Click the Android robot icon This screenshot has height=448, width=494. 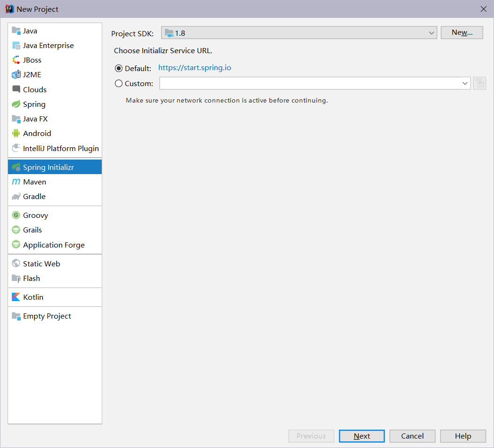click(x=16, y=134)
